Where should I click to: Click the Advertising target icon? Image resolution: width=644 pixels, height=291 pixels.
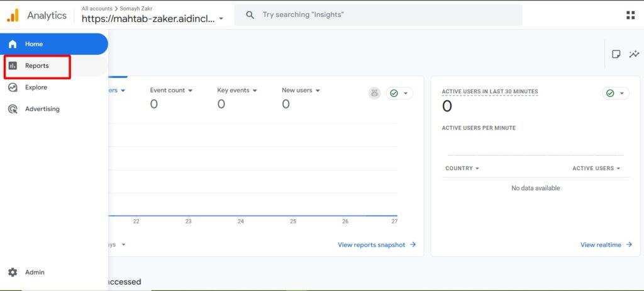(13, 109)
